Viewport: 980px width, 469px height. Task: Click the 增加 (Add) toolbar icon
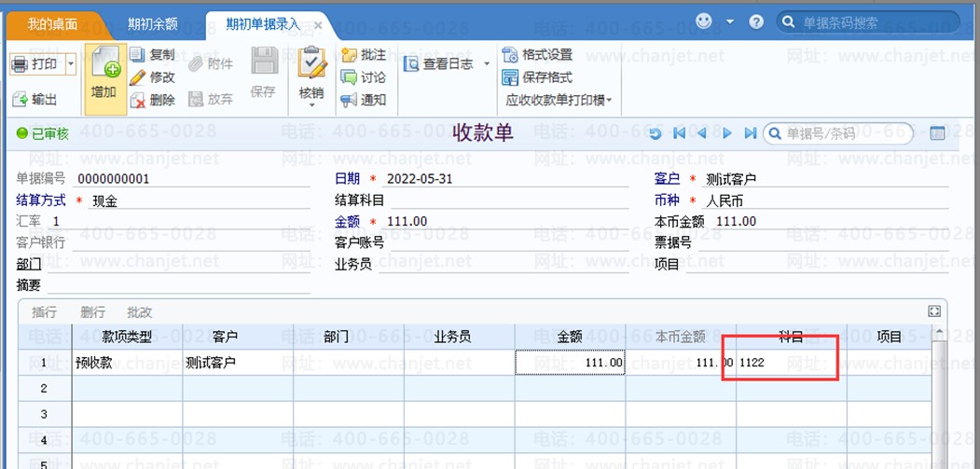(x=104, y=70)
